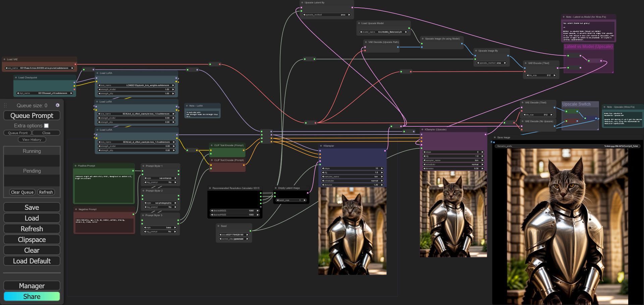Viewport: 644px width, 305px height.
Task: Click the collapse dot on Prompt Styler 2
Action: [x=143, y=191]
